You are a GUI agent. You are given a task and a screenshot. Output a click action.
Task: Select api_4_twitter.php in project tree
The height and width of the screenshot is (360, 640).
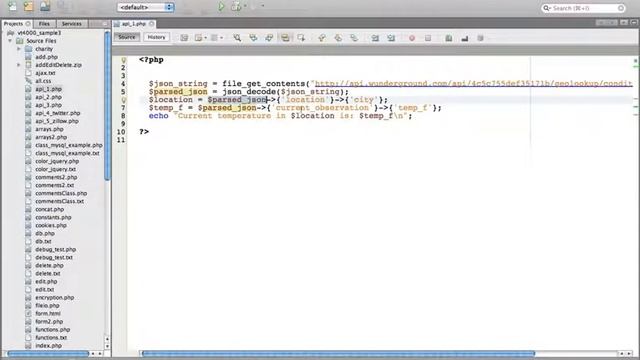(58, 113)
